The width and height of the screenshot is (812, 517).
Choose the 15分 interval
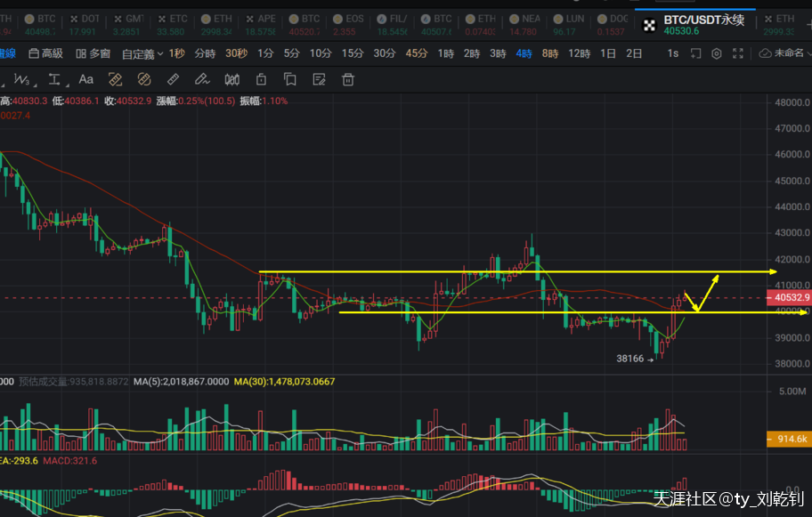353,53
